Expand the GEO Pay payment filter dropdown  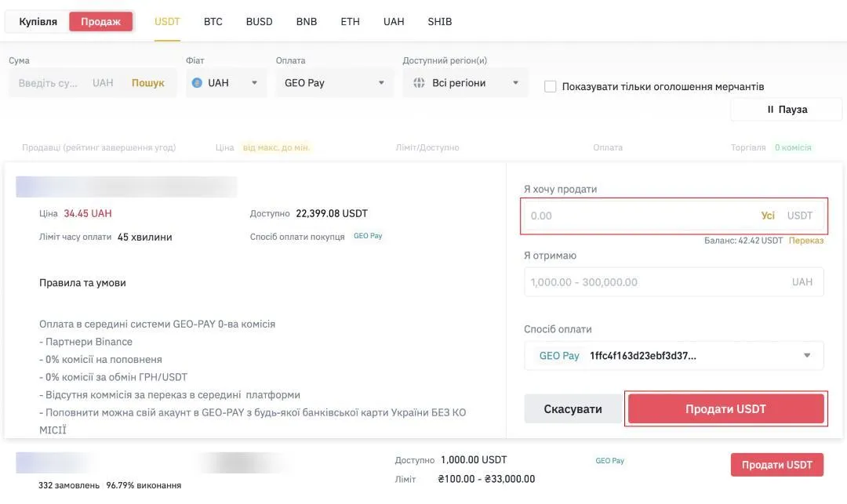335,83
